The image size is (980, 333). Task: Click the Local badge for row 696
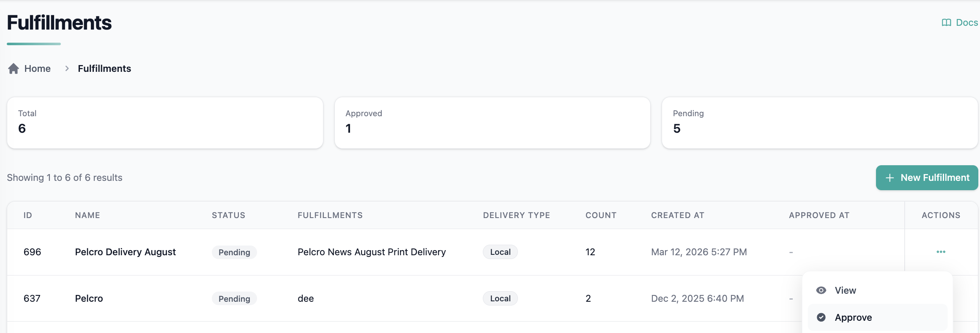500,252
